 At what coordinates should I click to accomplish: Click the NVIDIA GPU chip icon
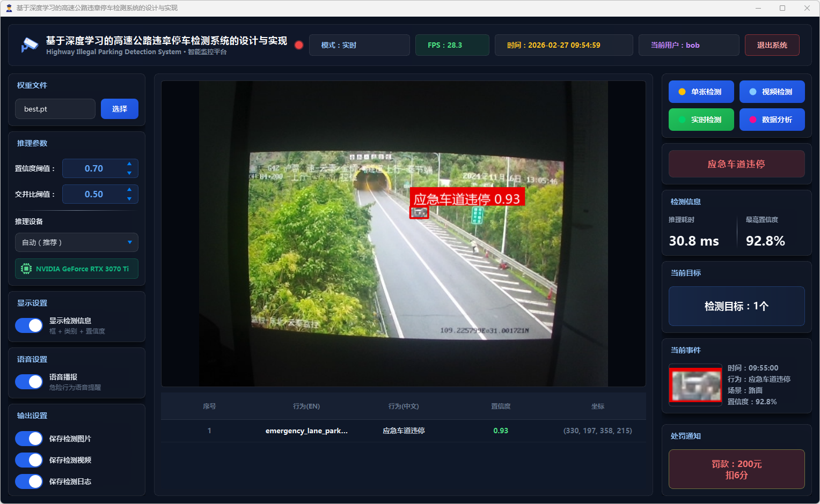click(26, 269)
